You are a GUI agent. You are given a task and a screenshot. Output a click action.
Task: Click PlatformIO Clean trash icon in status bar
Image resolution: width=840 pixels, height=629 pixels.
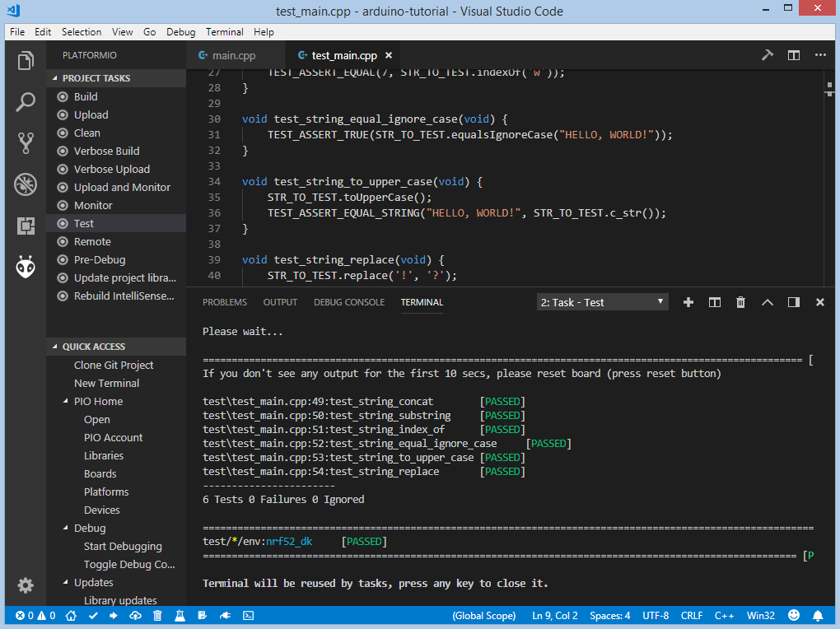tap(157, 616)
